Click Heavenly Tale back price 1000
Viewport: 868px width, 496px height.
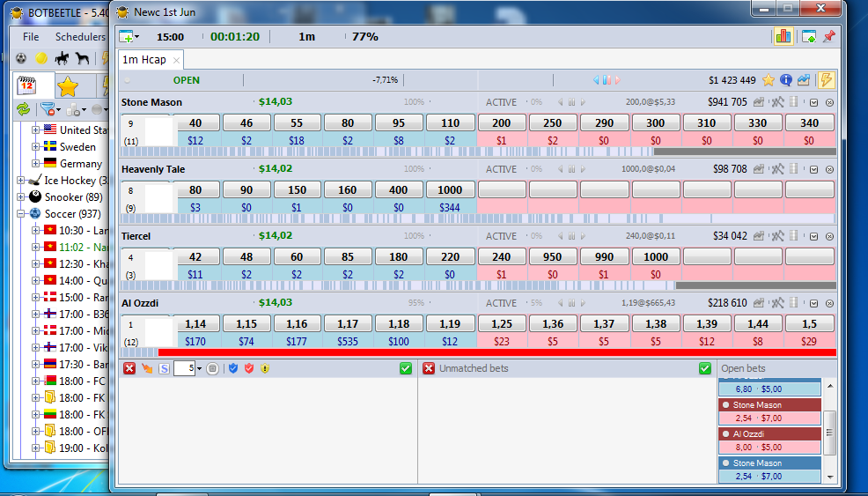click(450, 189)
